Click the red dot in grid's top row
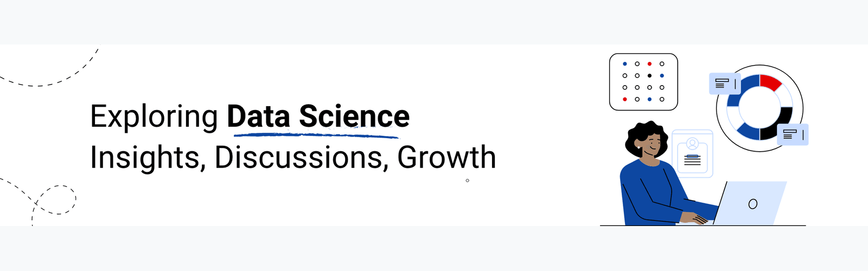This screenshot has height=271, width=868. pos(649,64)
